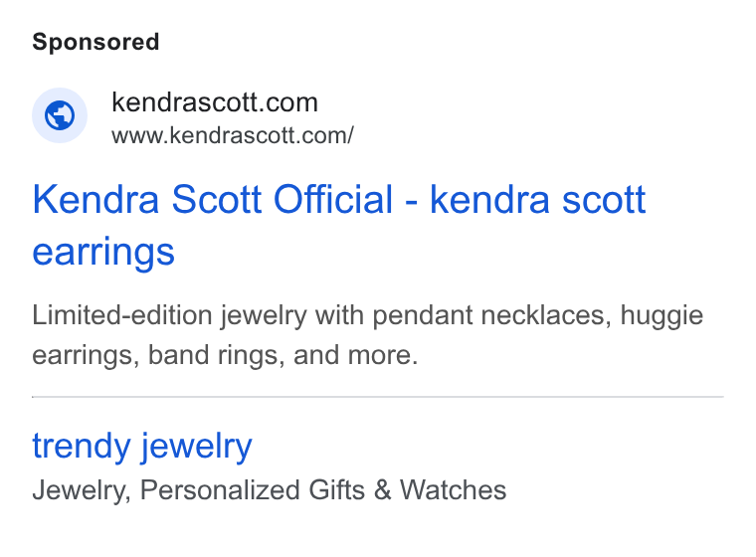
Task: Click the word 'jewelry' in the blue sitelink
Action: [x=197, y=447]
